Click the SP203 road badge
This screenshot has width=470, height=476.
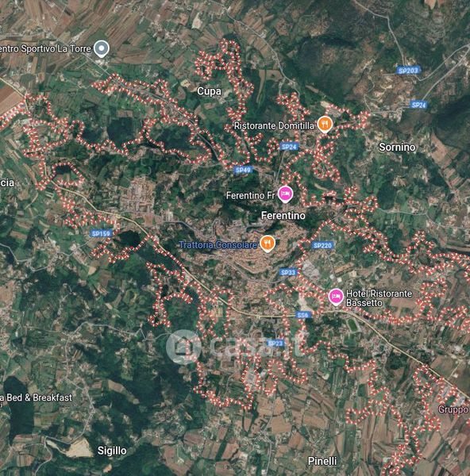tap(408, 71)
